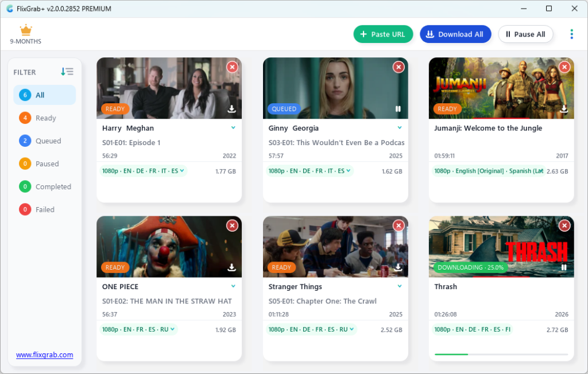
Task: Open the ONE PIECE quality and language dropdown
Action: 138,330
